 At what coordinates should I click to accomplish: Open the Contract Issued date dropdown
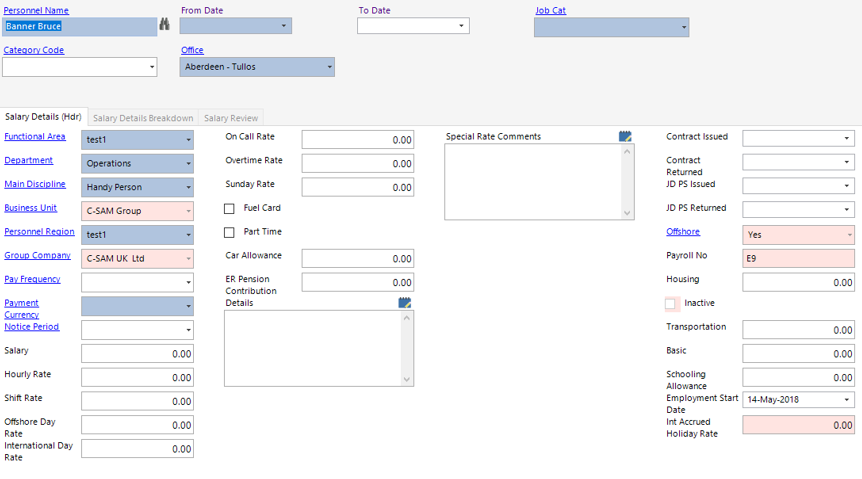point(847,138)
